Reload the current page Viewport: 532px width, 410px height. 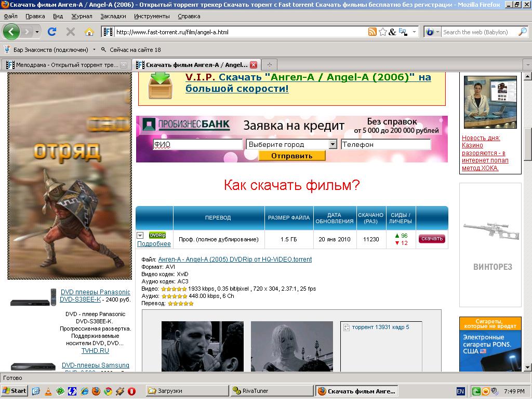(52, 32)
